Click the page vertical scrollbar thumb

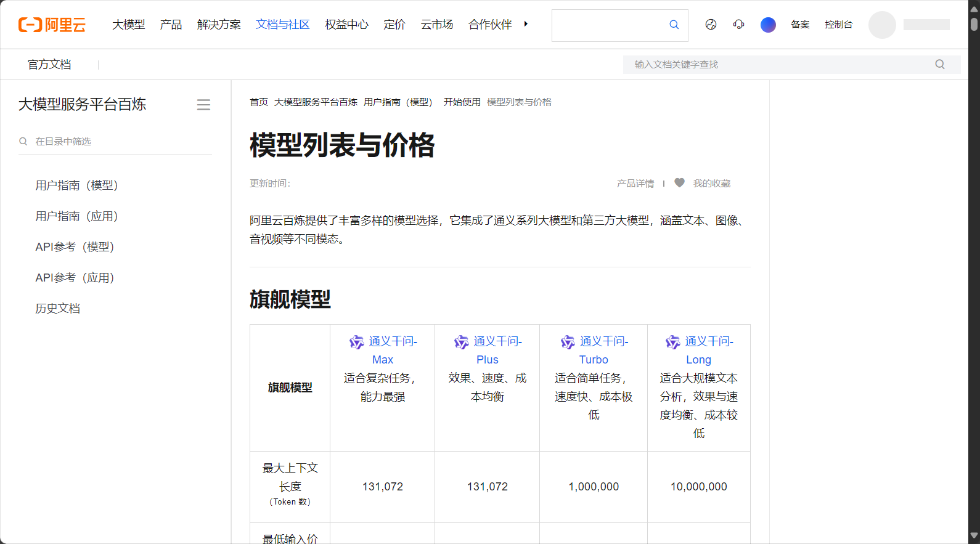click(x=974, y=23)
